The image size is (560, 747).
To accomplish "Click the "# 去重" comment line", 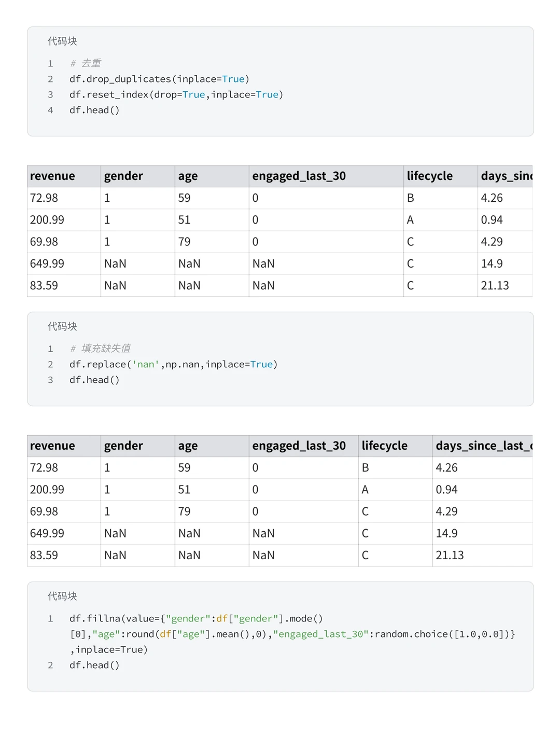I will [x=86, y=63].
